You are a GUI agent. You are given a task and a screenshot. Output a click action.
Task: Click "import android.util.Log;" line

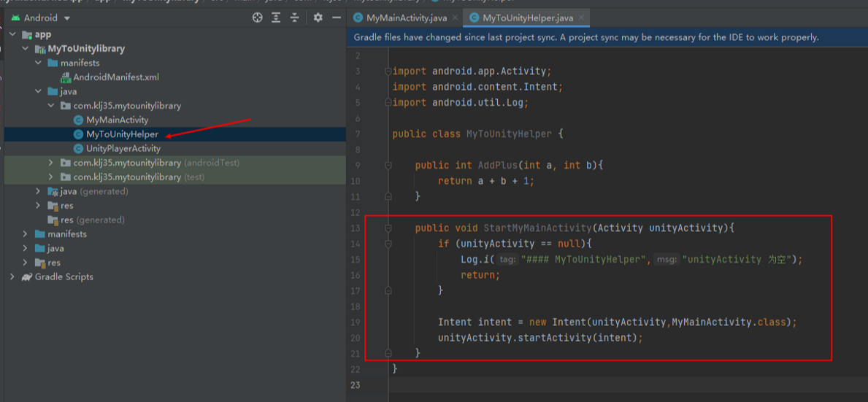461,103
